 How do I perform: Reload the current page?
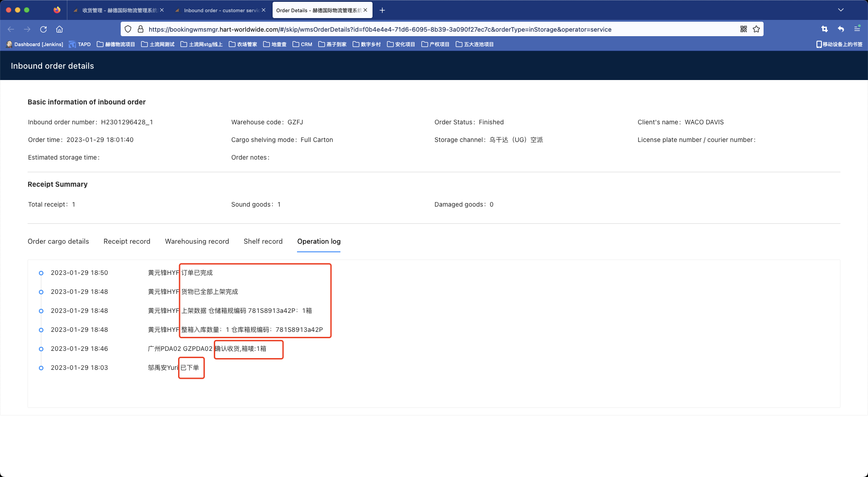point(43,29)
